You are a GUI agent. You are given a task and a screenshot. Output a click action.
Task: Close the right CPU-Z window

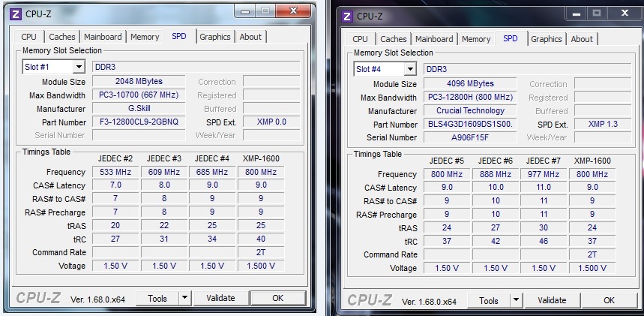[625, 14]
